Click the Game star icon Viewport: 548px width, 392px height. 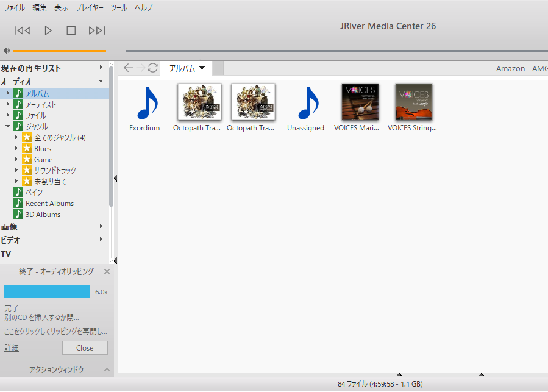pos(27,159)
